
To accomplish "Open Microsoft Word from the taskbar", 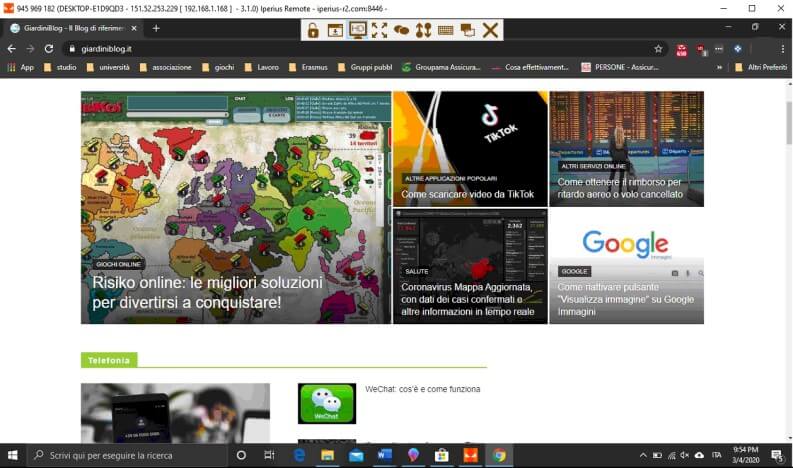I will pos(384,455).
